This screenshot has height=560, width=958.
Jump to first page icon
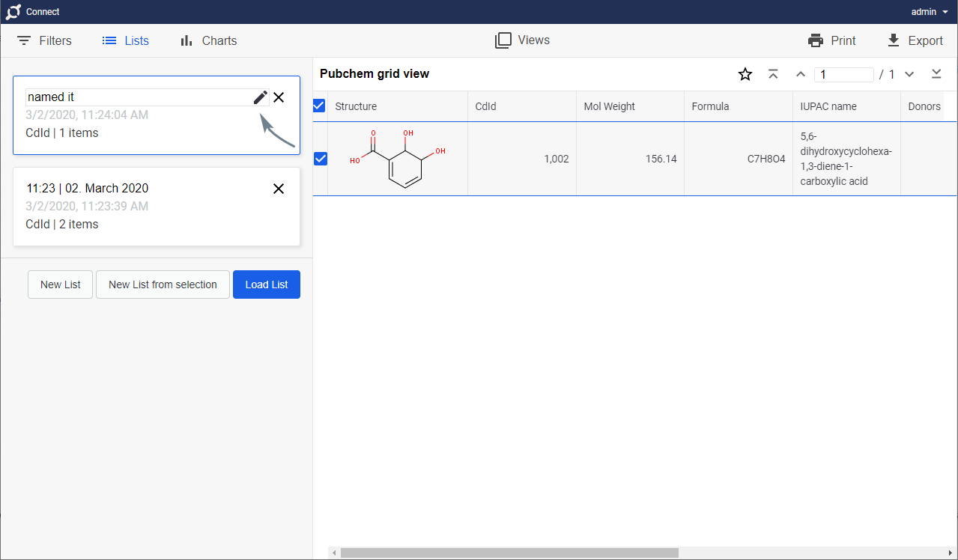coord(773,74)
